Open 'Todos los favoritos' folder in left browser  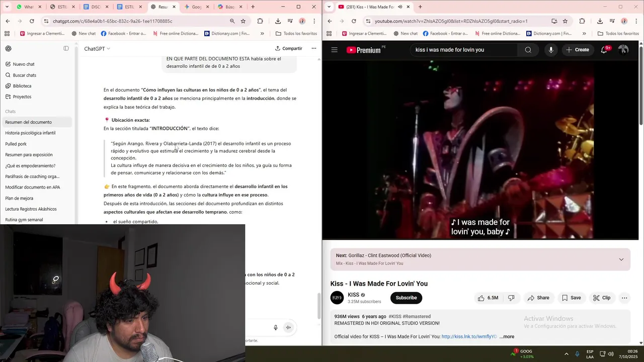coord(296,34)
